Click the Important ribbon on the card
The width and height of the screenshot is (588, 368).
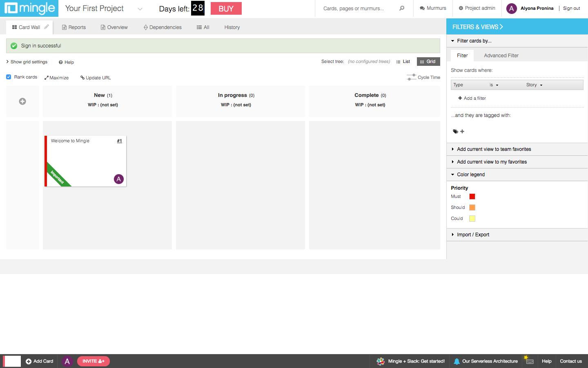coord(58,176)
